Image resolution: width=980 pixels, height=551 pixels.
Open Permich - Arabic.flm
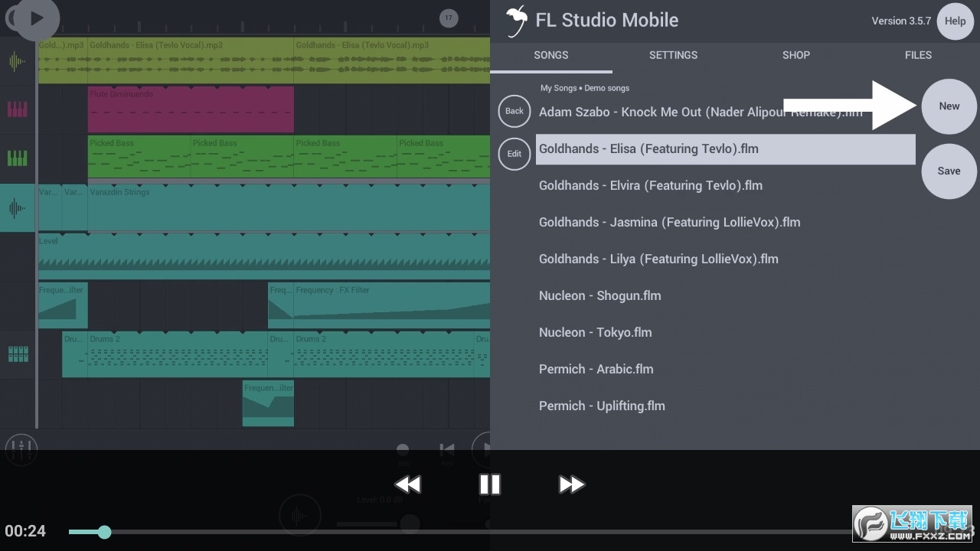596,369
